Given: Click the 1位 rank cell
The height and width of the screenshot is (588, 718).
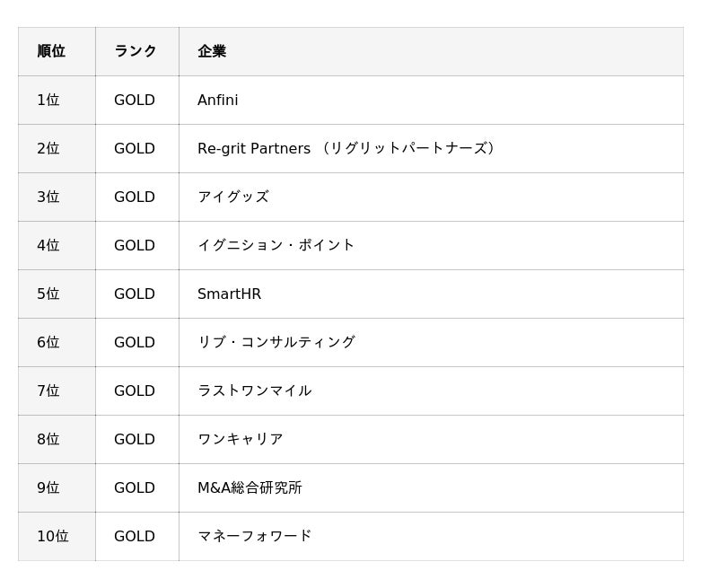Looking at the screenshot, I should coord(48,101).
